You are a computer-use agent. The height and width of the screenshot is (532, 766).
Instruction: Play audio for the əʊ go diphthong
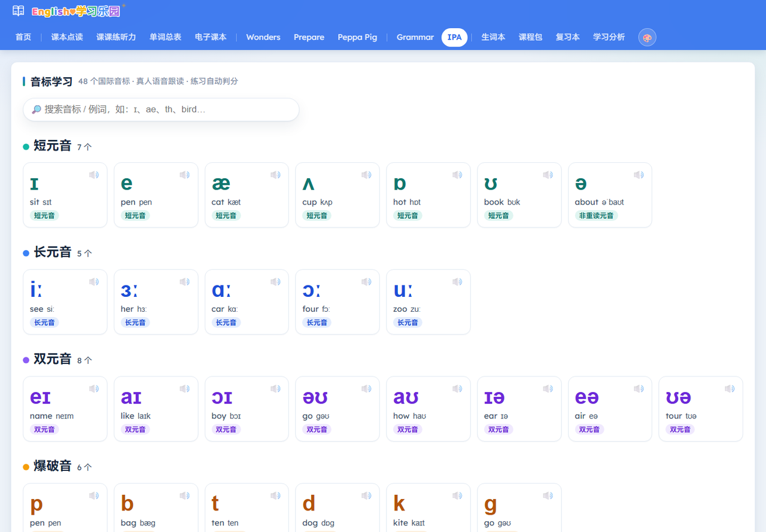366,389
